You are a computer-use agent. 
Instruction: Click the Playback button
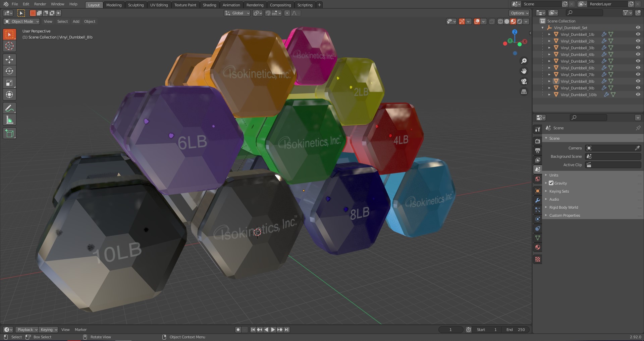click(x=27, y=330)
